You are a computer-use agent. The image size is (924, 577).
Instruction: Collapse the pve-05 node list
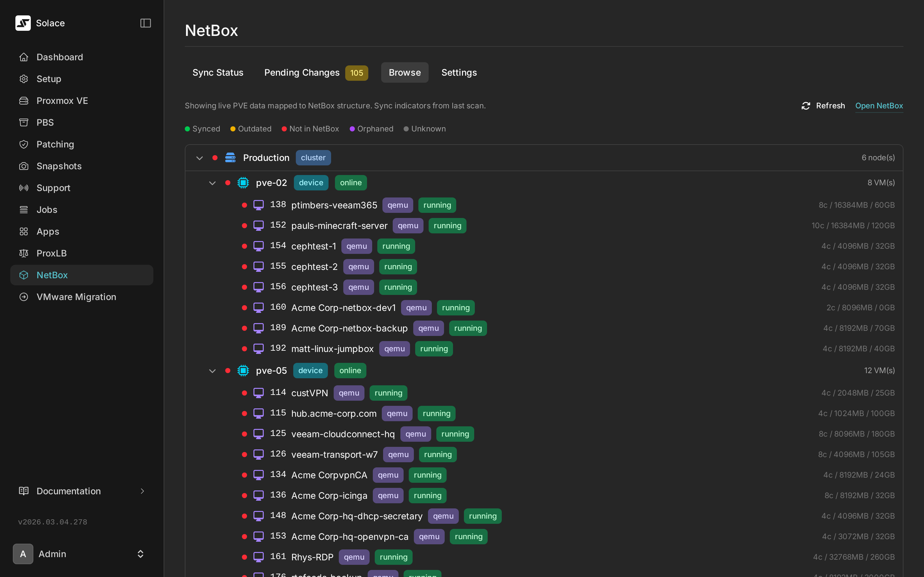click(x=212, y=371)
